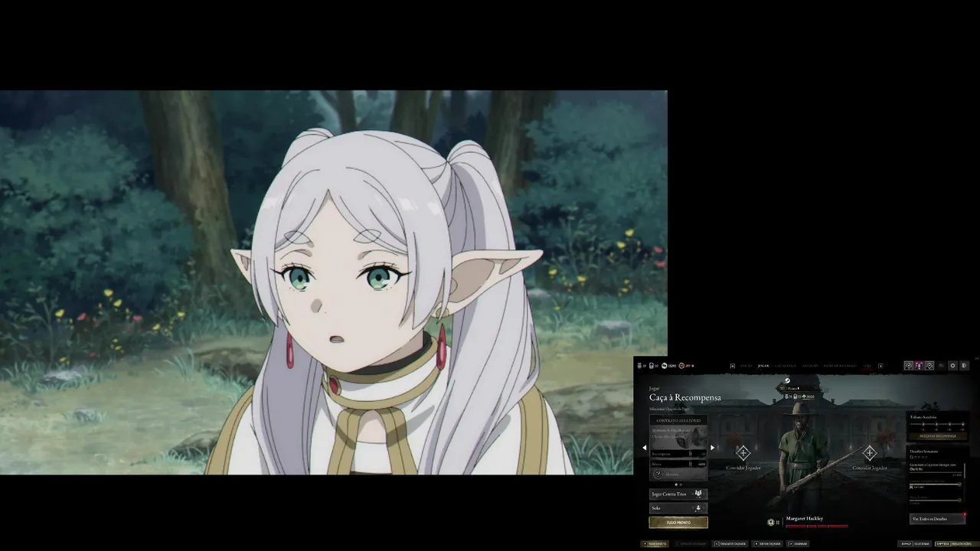Click the weekly challenges scrollbar
Image resolution: width=980 pixels, height=551 pixels.
click(965, 471)
